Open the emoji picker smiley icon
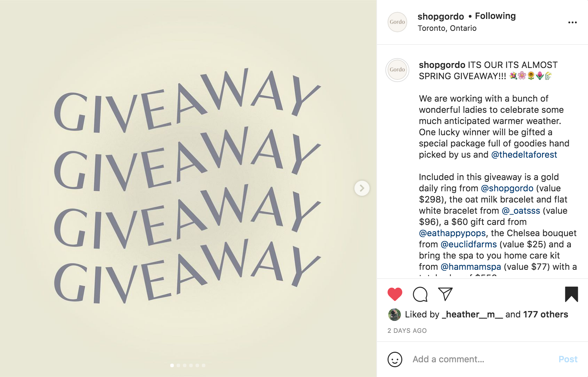Viewport: 588px width, 377px height. 395,359
